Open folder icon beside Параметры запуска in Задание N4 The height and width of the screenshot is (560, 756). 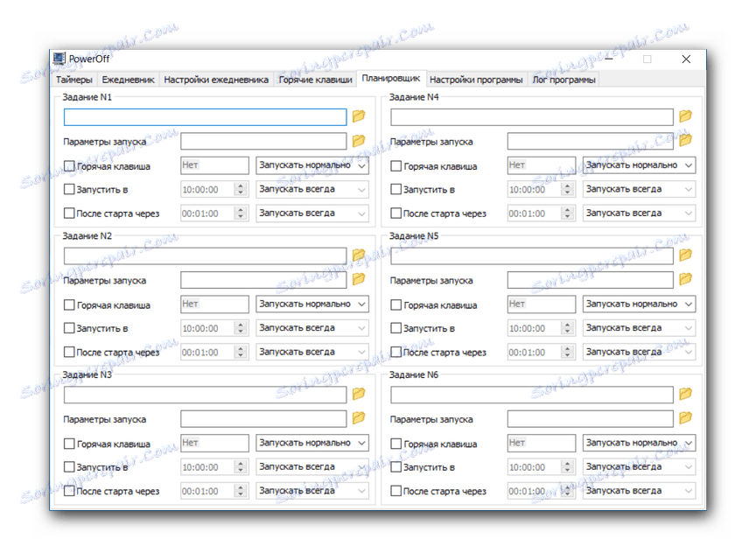click(x=686, y=140)
